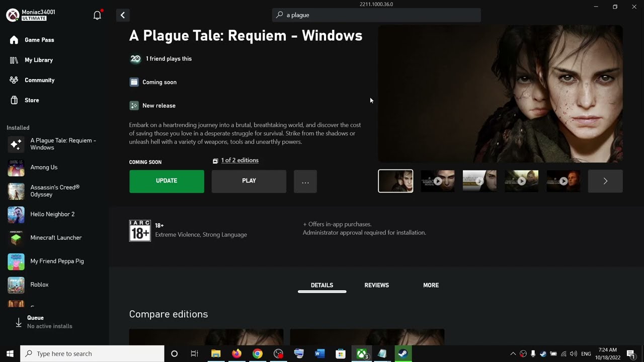The width and height of the screenshot is (644, 362).
Task: Play the second trailer thumbnail
Action: click(x=438, y=181)
